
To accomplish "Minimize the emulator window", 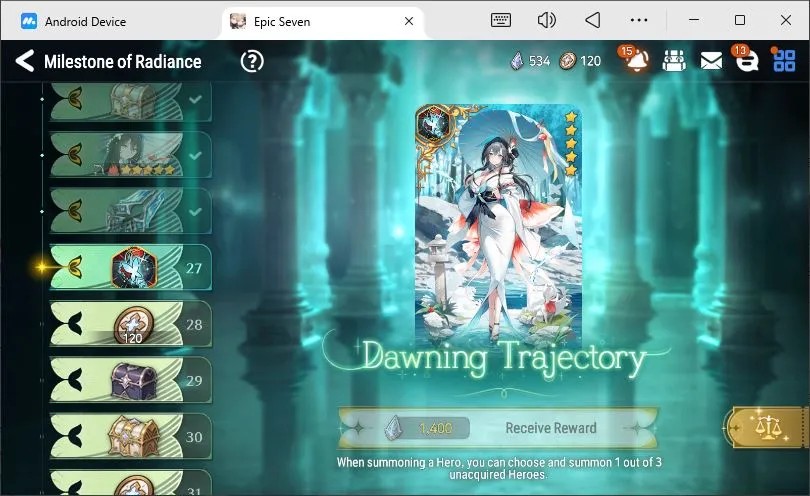I will (x=694, y=20).
